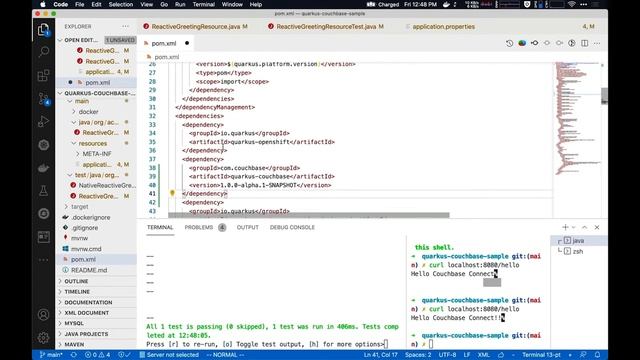Open the Run and Debug view
Screen dimensions: 640x360
pos(43,121)
